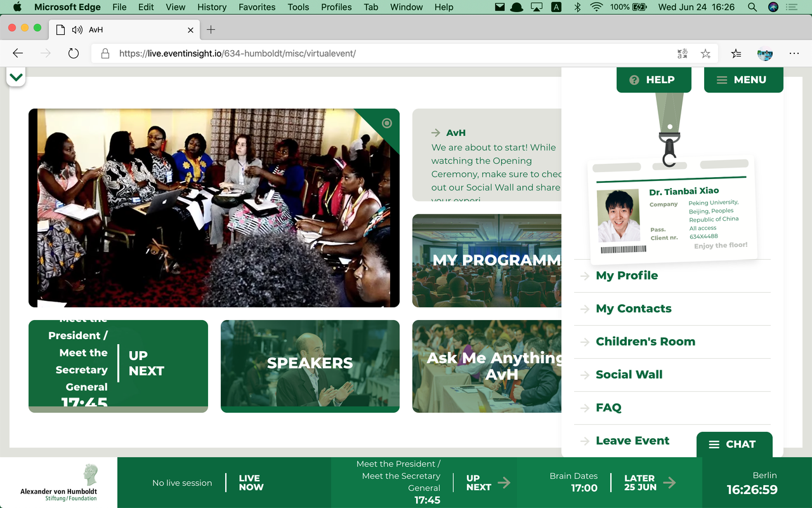The image size is (812, 508).
Task: Open the Bluetooth menu bar icon
Action: 577,7
